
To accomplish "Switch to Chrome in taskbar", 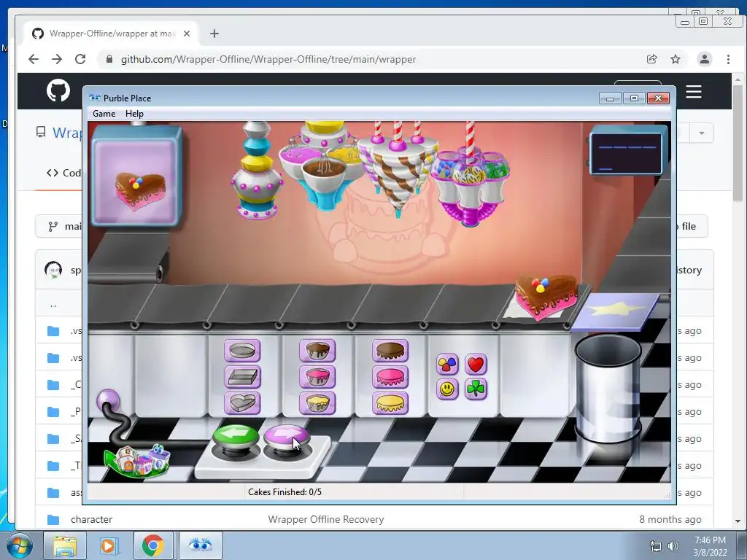I will [x=153, y=545].
